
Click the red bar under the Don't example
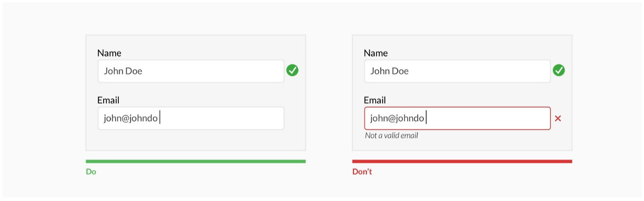(x=462, y=161)
